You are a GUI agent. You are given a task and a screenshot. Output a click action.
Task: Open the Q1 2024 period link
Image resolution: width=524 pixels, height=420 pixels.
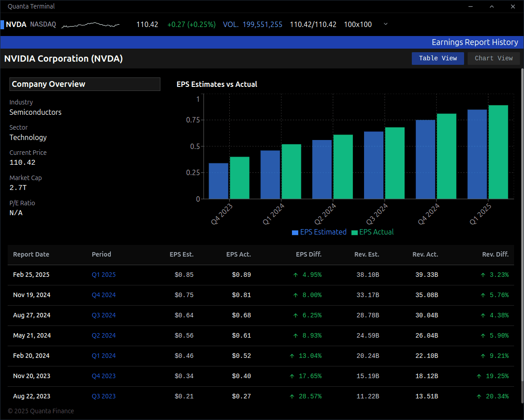click(104, 356)
